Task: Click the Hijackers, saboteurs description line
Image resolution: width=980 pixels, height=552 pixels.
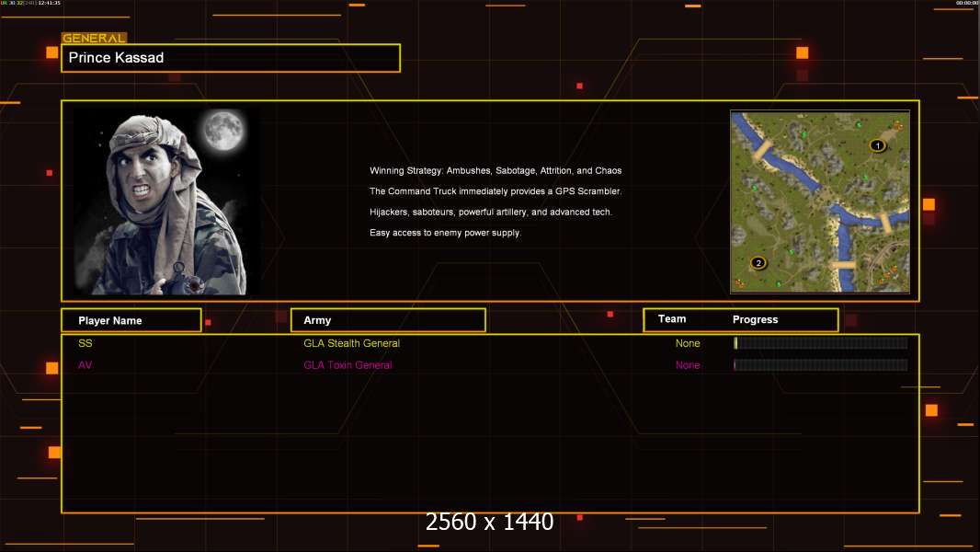Action: tap(491, 212)
